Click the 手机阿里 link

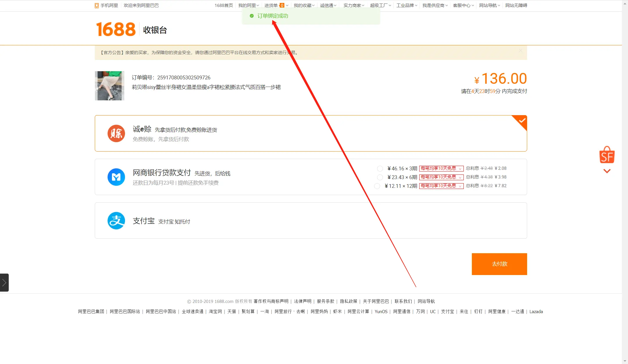click(109, 6)
